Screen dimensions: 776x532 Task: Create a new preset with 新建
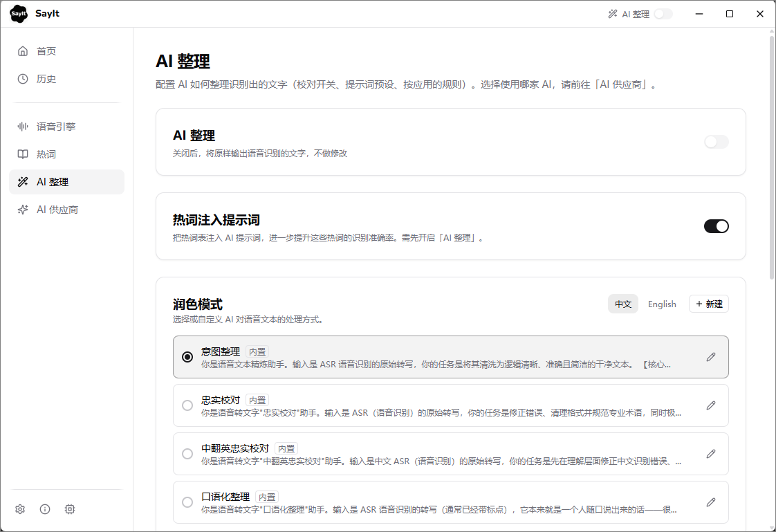point(709,304)
